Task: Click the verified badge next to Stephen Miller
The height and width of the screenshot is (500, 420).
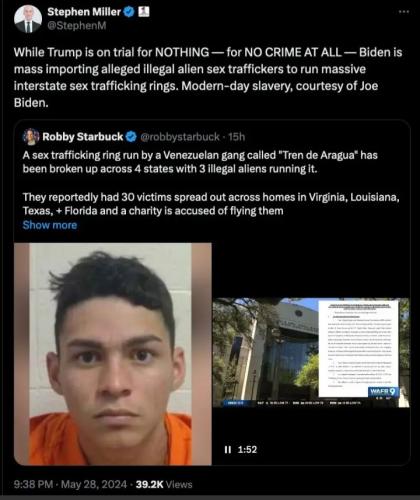Action: click(x=129, y=12)
